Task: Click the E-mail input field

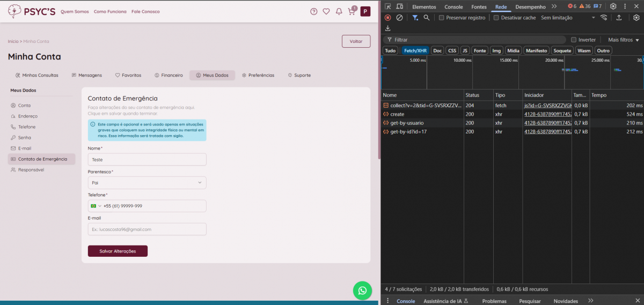Action: point(147,229)
